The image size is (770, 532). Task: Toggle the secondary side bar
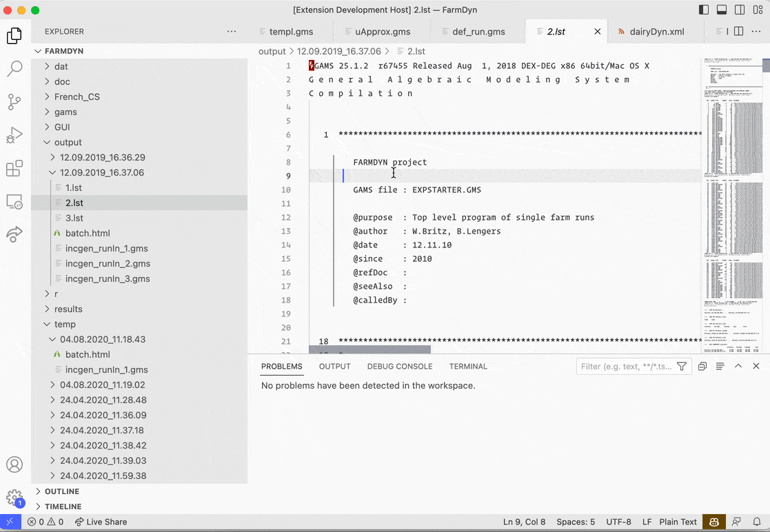pos(740,10)
